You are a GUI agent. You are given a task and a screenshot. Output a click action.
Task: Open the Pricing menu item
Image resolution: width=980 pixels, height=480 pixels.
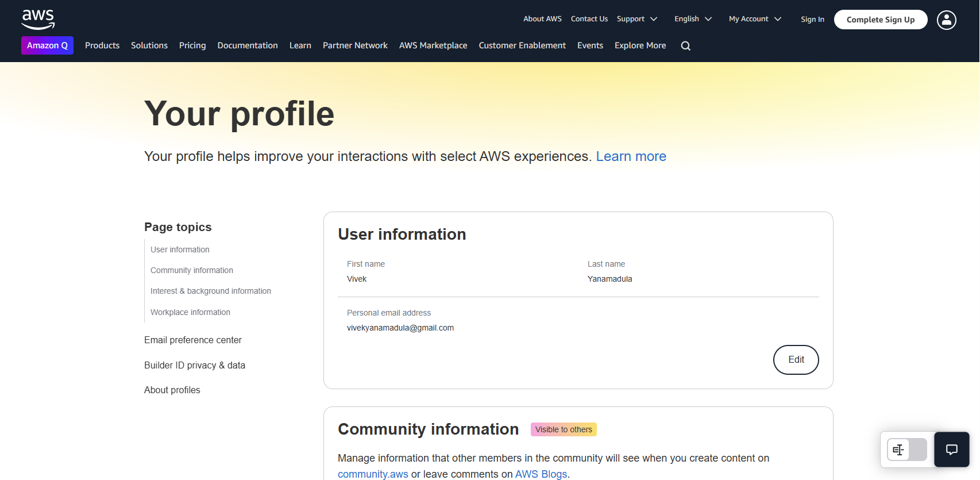click(192, 45)
